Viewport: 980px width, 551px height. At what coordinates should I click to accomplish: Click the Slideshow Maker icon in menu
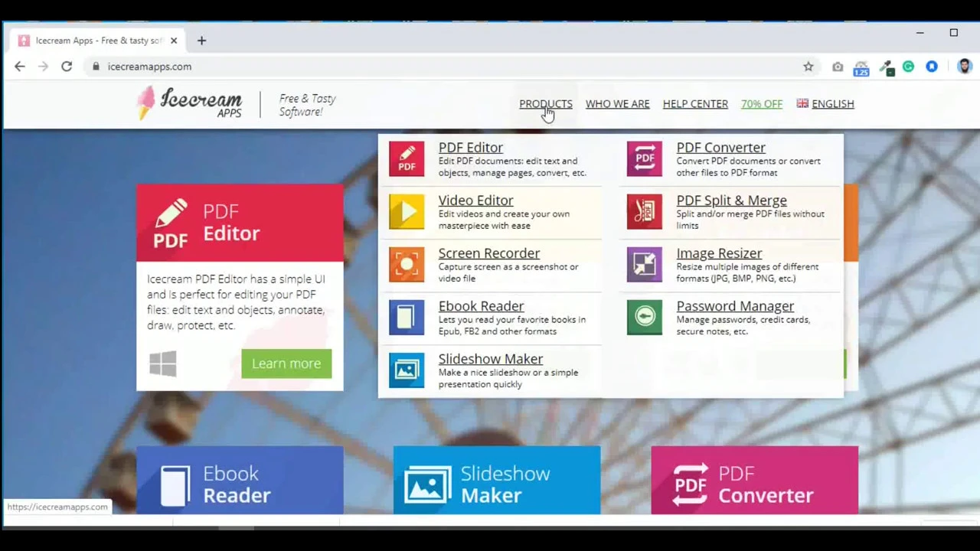(x=407, y=370)
